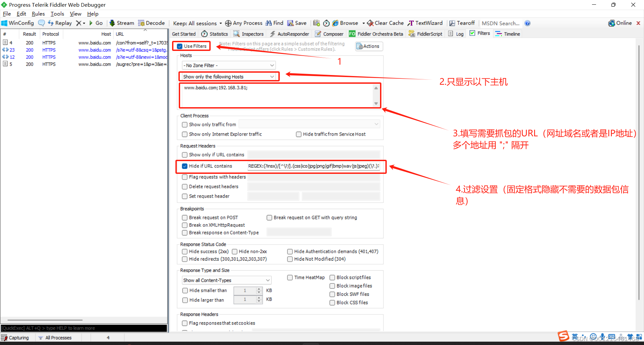The width and height of the screenshot is (644, 345).
Task: Click the hosts list text box
Action: click(x=277, y=95)
